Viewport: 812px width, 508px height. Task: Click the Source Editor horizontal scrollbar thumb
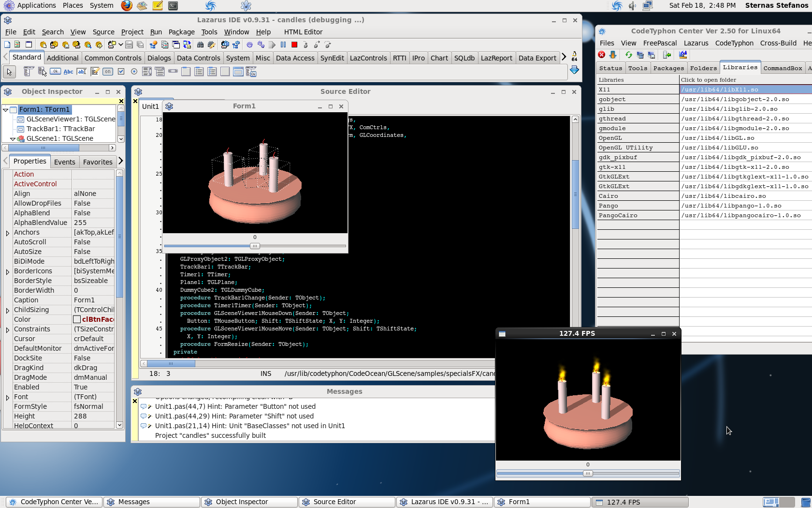171,363
